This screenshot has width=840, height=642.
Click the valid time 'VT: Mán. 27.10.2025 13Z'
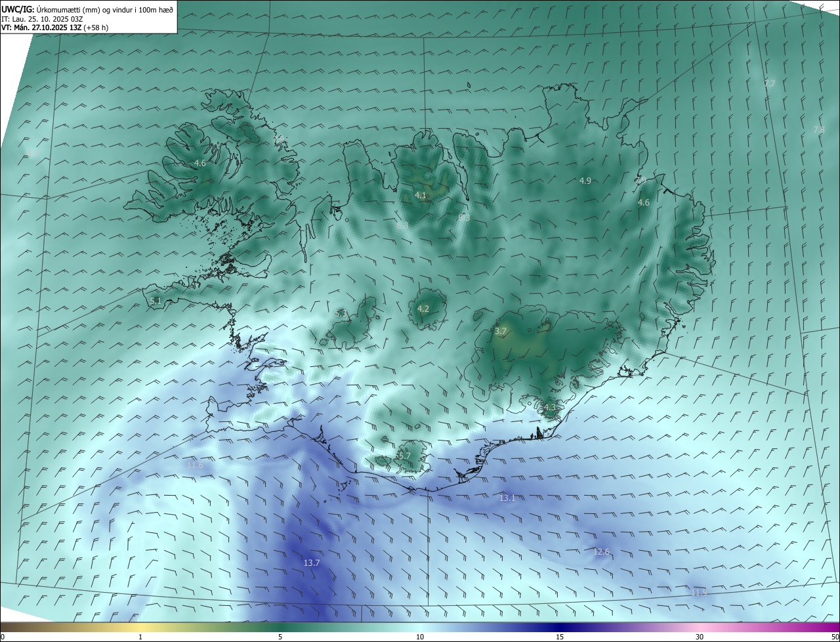click(42, 28)
